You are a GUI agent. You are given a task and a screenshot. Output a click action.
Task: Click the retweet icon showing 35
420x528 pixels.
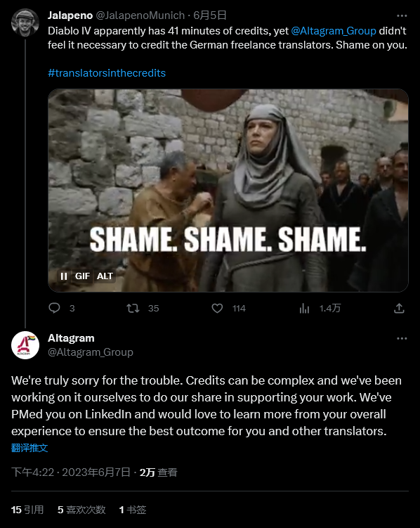tap(133, 308)
